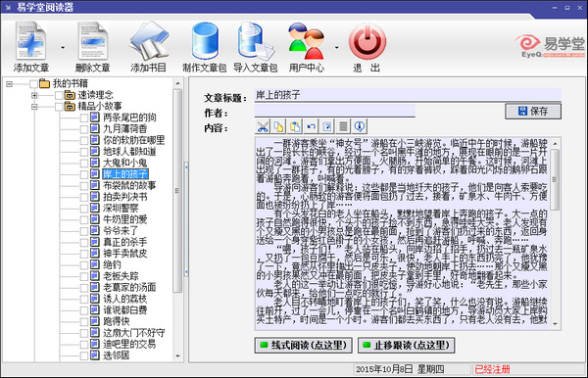Screen dimensions: 588x378
Task: Click the paste clipboard icon
Action: 295,126
